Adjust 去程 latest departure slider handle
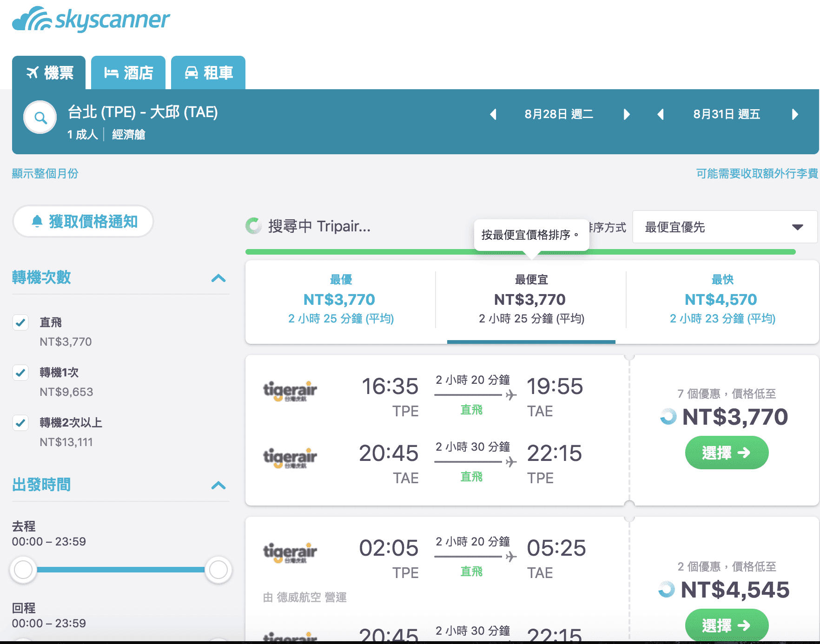Image resolution: width=820 pixels, height=644 pixels. [218, 570]
